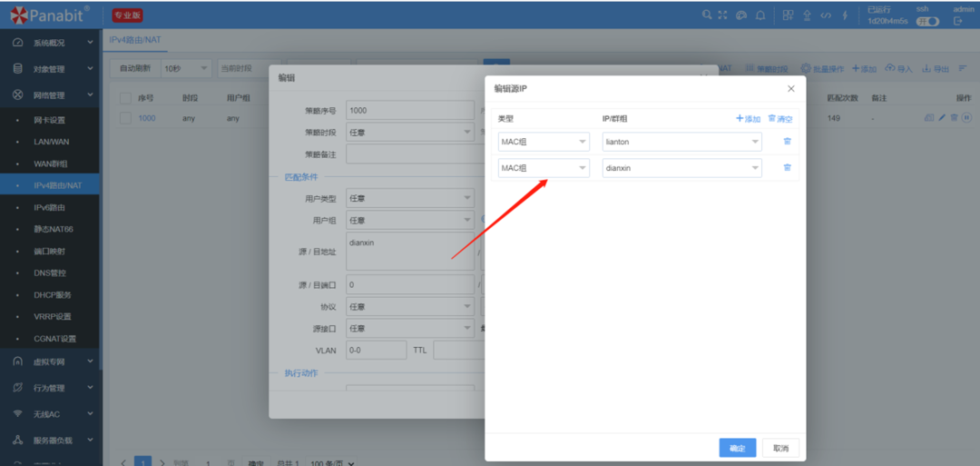Click the lightning bolt icon in header
This screenshot has width=980, height=466.
(x=845, y=15)
